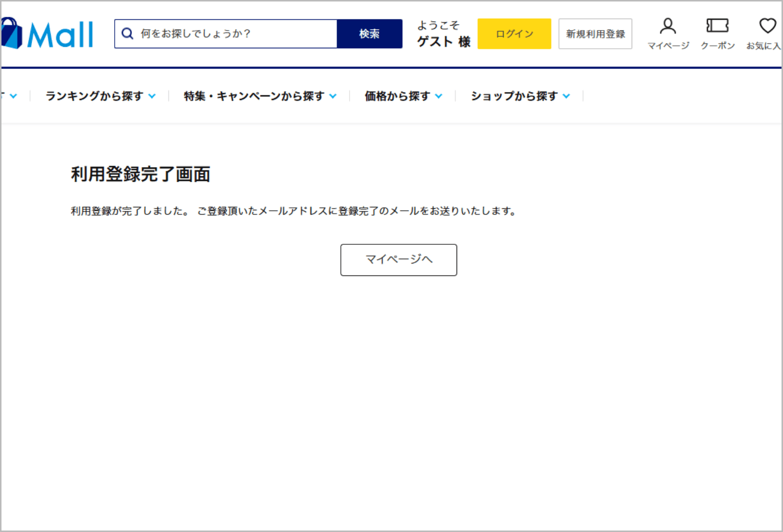Click the chevron beside ランキングから探す

pos(152,96)
